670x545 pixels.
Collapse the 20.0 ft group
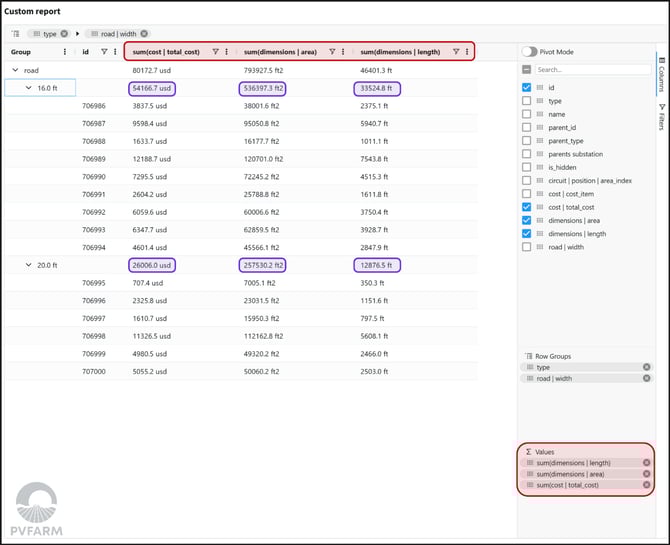29,265
